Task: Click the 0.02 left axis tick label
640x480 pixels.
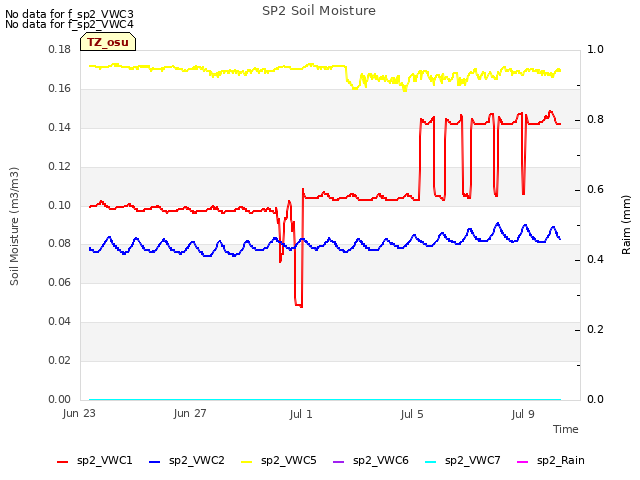Action: [x=60, y=360]
